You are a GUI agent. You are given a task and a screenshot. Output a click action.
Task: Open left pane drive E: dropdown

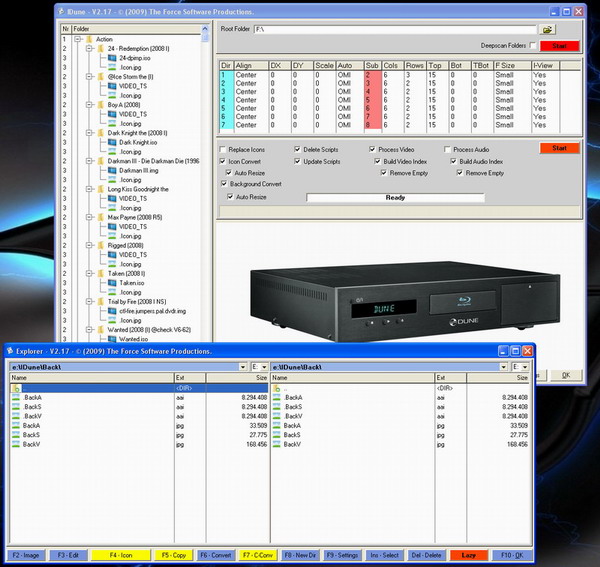point(264,367)
